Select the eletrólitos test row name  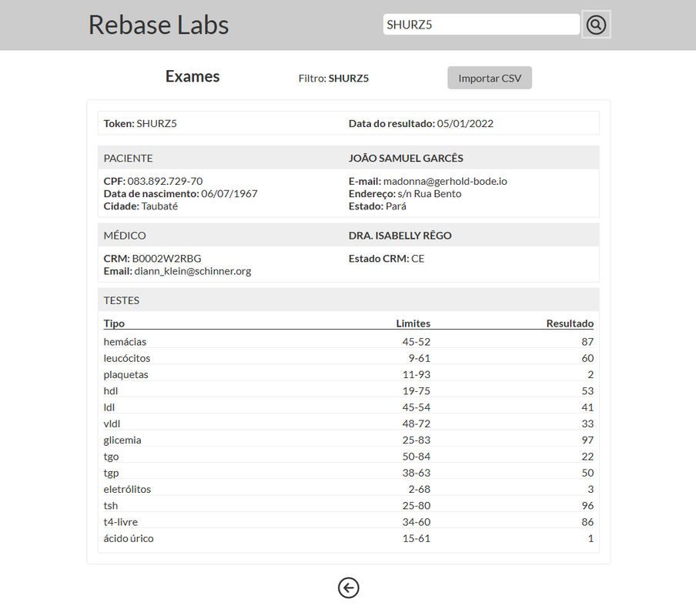127,490
